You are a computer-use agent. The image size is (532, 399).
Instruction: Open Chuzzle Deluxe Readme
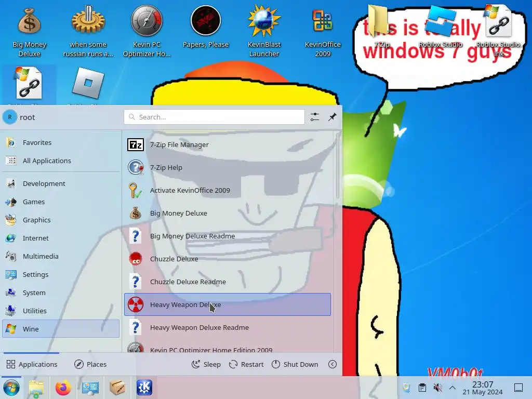coord(228,282)
